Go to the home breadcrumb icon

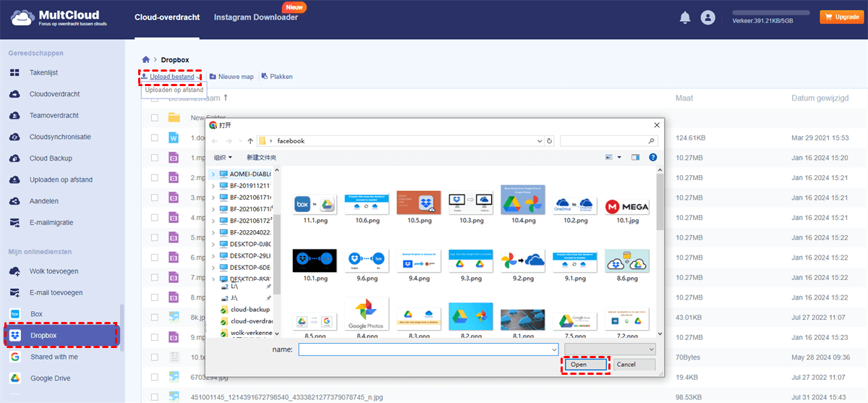click(146, 59)
